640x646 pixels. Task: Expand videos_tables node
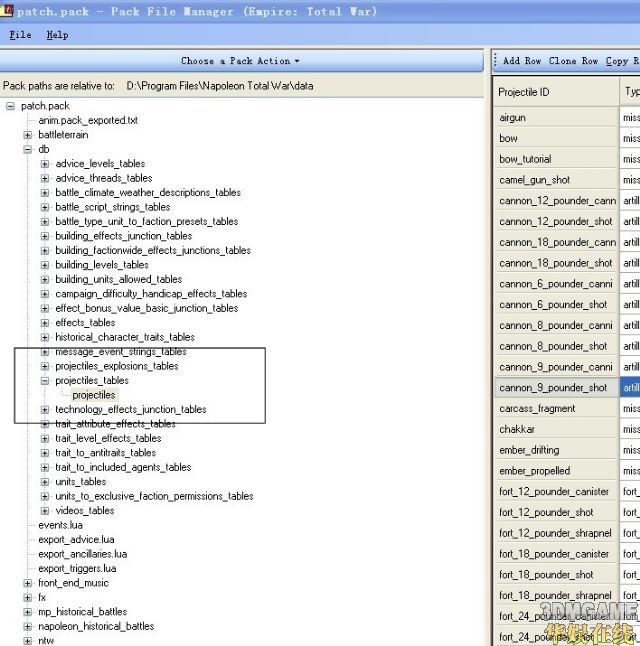coord(45,510)
